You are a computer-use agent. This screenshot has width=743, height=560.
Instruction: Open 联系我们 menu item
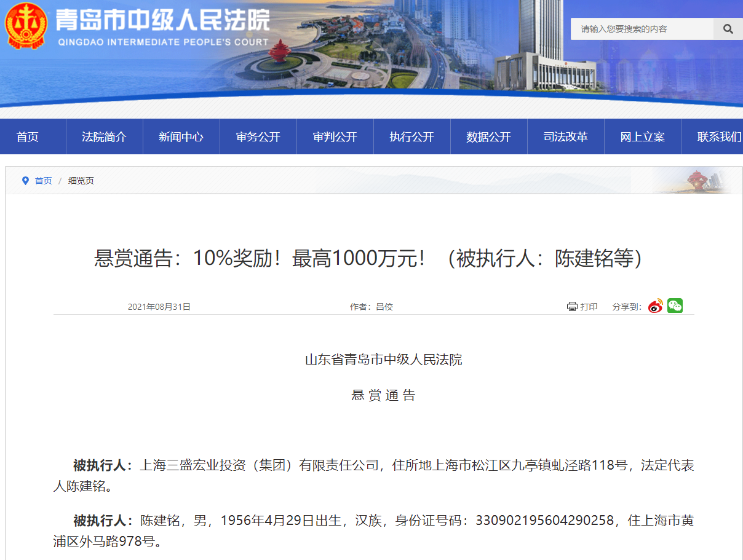point(712,136)
